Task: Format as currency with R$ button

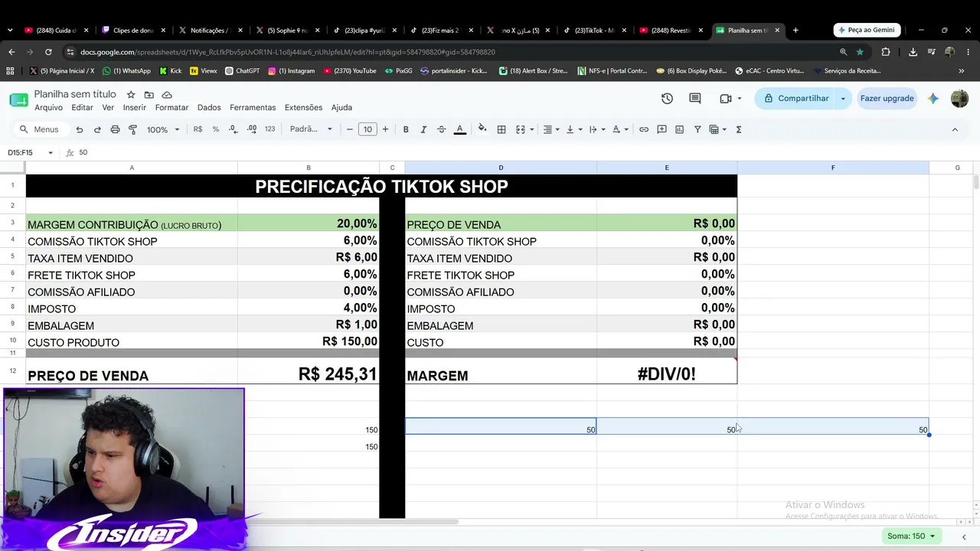Action: pyautogui.click(x=198, y=129)
